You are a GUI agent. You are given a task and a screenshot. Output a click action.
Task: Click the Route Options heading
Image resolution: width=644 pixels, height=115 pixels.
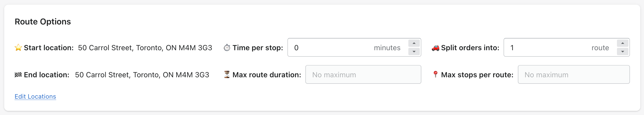pyautogui.click(x=43, y=22)
